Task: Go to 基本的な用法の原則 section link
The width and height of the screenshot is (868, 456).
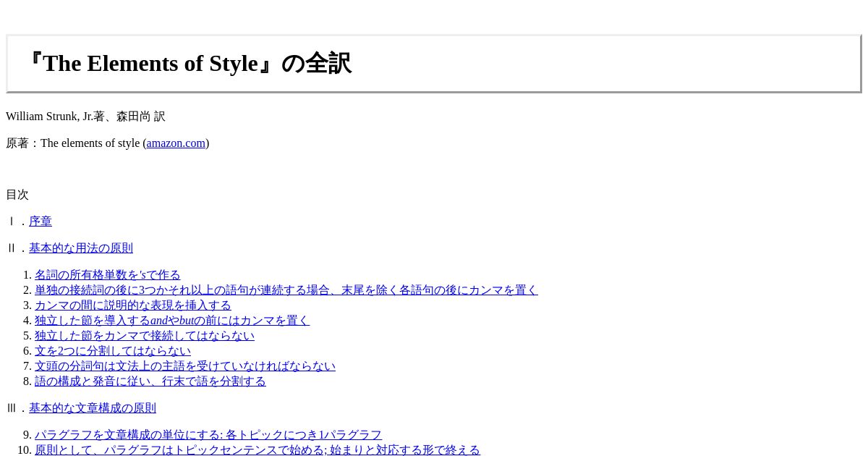Action: coord(81,248)
